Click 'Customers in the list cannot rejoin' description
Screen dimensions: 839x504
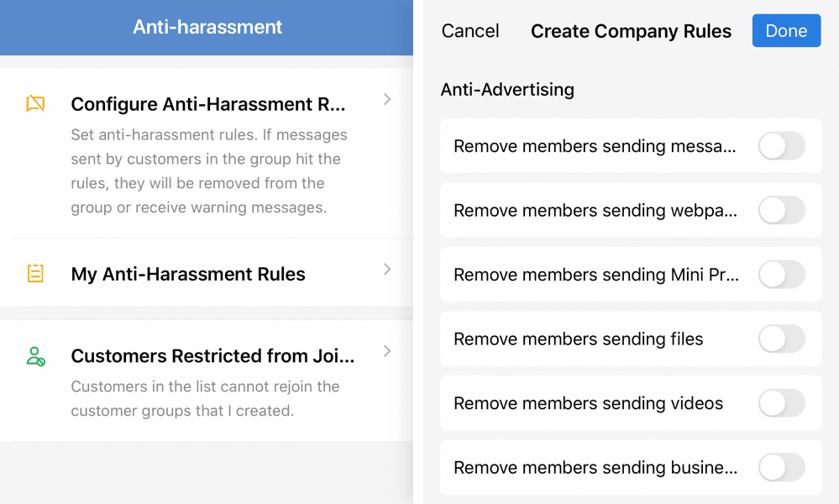(x=205, y=399)
